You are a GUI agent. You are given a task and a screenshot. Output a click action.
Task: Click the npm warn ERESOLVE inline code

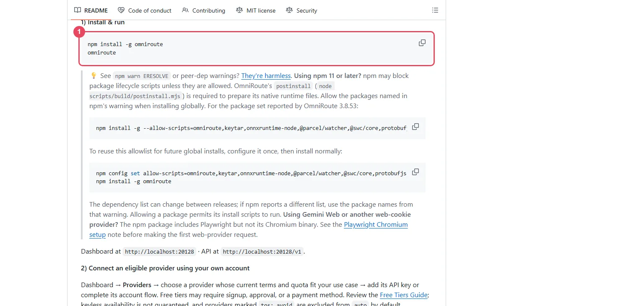tap(142, 76)
